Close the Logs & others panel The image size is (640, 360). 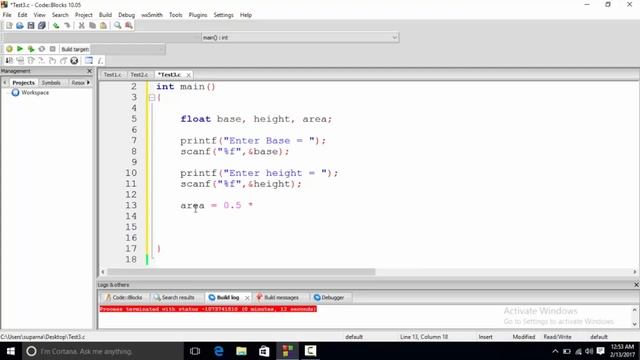(636, 284)
